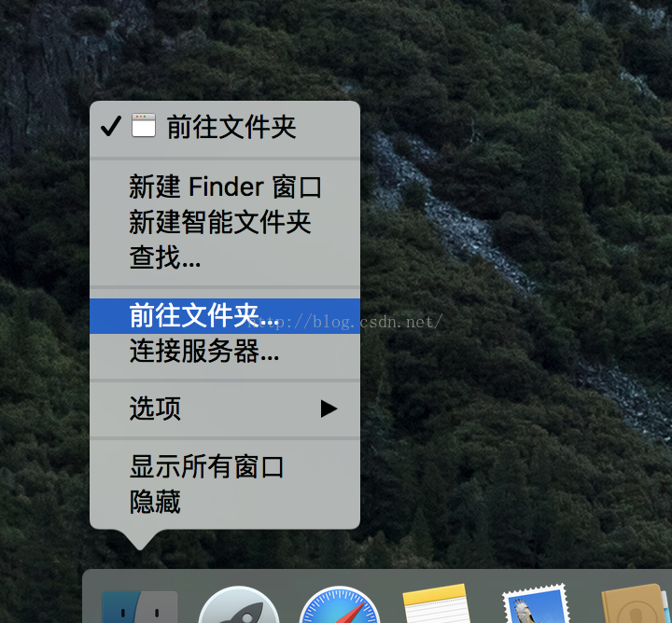Toggle the checkmark on 前往文件夹 window

(111, 126)
